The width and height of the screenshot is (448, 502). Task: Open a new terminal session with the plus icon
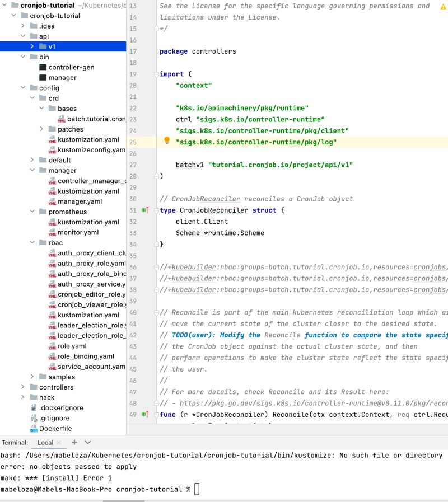pyautogui.click(x=75, y=442)
